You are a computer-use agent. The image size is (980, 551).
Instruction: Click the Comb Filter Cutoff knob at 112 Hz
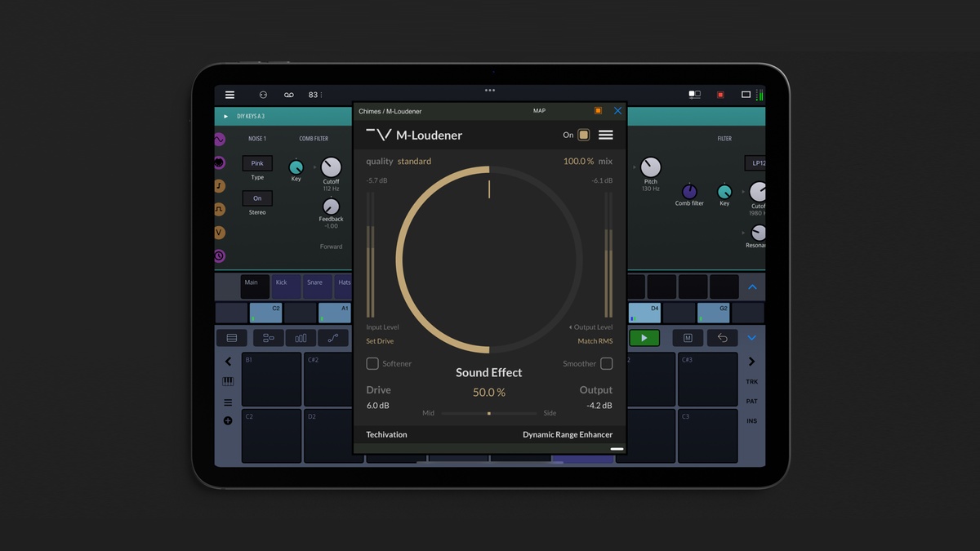click(331, 167)
